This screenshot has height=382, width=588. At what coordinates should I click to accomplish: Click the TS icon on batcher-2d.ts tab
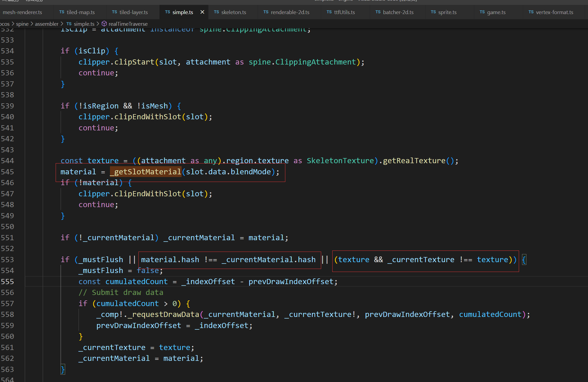(378, 12)
